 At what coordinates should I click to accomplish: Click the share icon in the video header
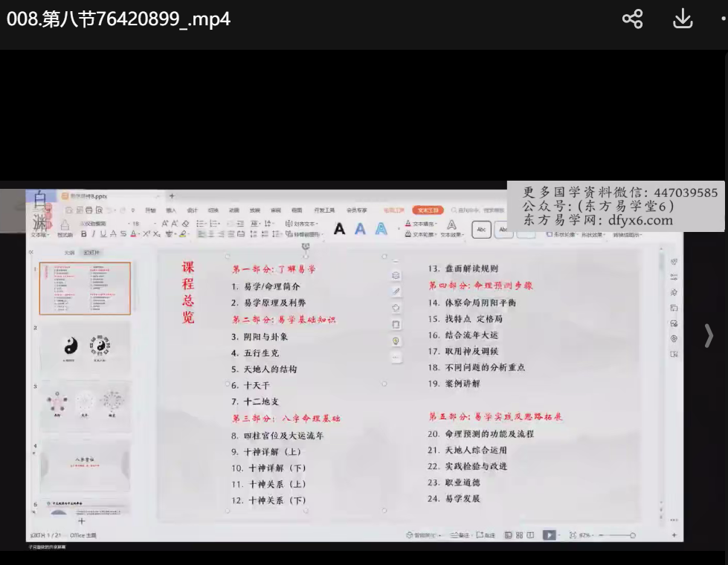tap(632, 19)
